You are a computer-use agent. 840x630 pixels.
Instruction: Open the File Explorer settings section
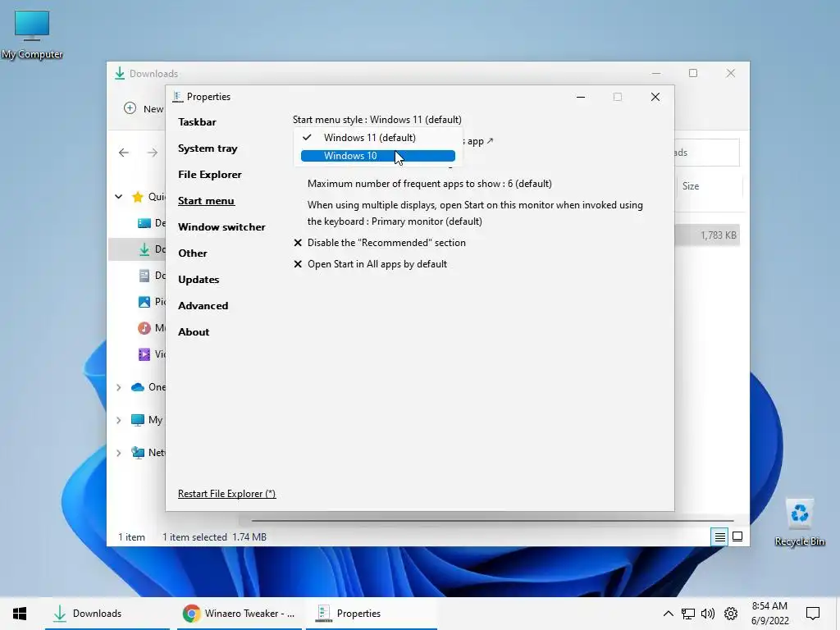[210, 175]
